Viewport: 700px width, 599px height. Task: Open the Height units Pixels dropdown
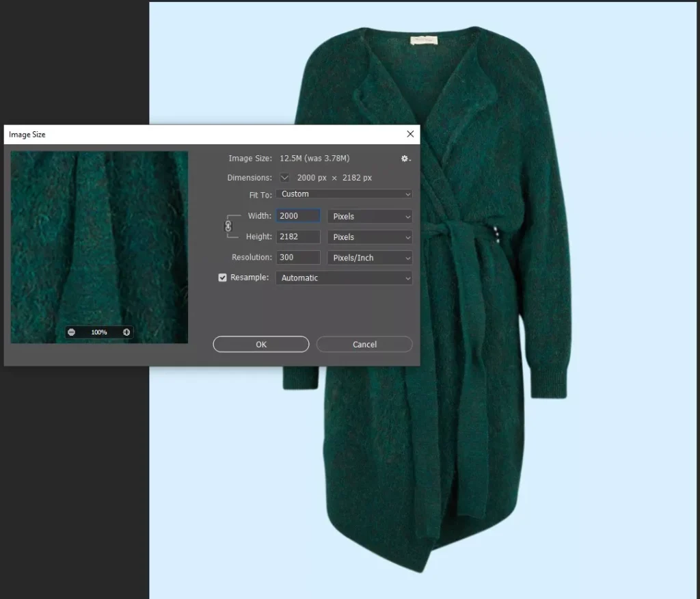point(370,237)
